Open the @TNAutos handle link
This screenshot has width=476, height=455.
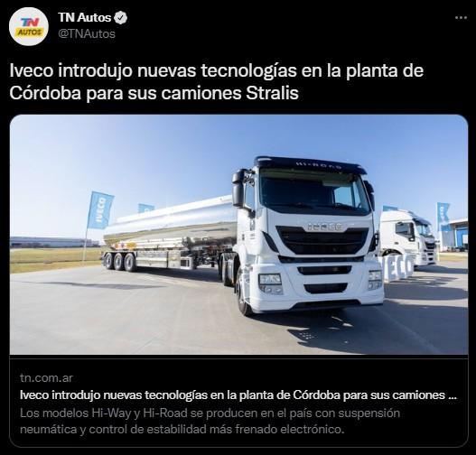(87, 33)
